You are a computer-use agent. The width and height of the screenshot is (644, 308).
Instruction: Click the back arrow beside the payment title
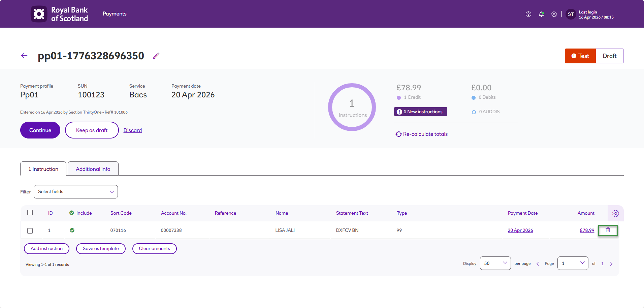(24, 56)
